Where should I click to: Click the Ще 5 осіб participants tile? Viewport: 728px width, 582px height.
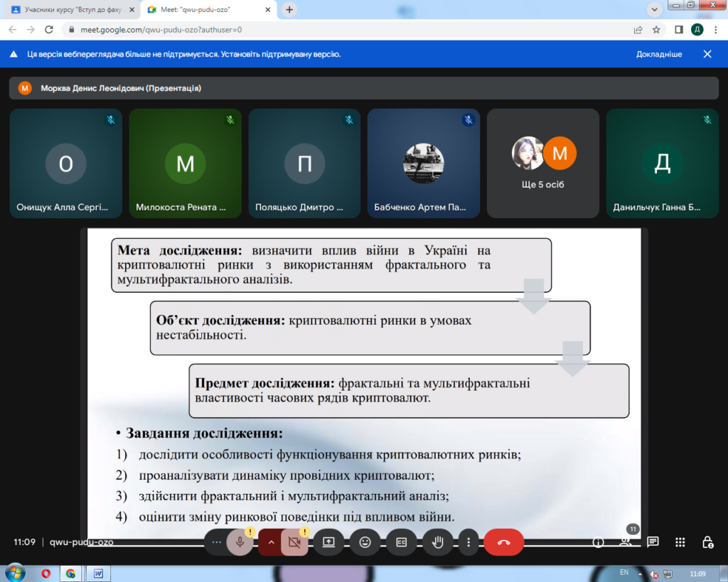[x=543, y=163]
